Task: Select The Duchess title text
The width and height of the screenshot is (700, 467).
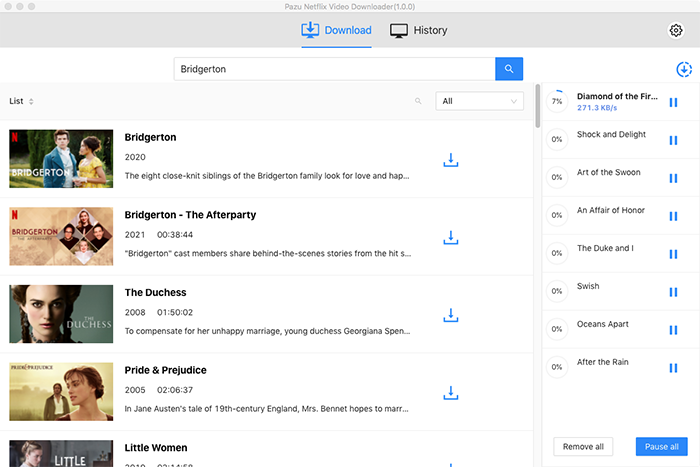Action: coord(155,293)
